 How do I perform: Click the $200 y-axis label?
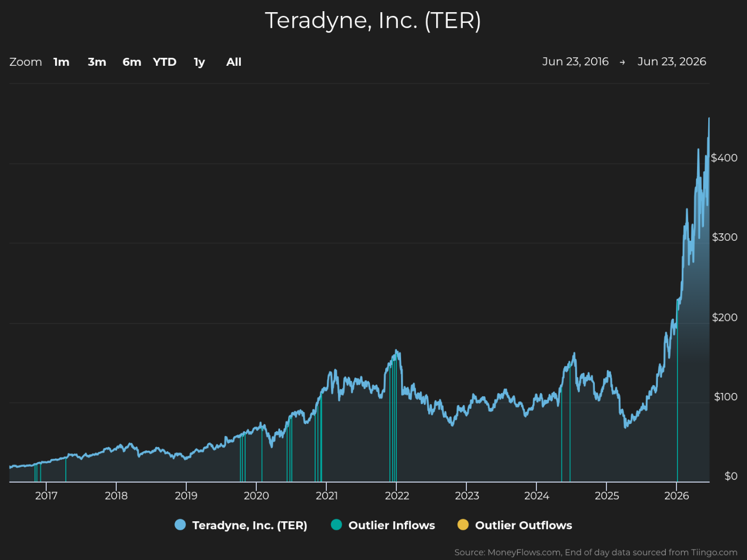(725, 317)
